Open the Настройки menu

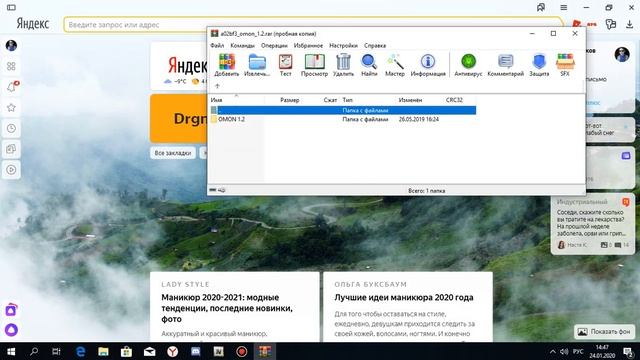pos(343,46)
